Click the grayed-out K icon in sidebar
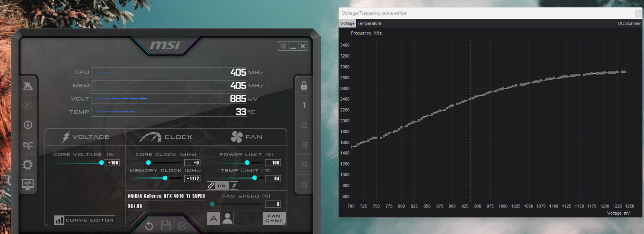Viewport: 644px width, 234px height. [x=28, y=105]
